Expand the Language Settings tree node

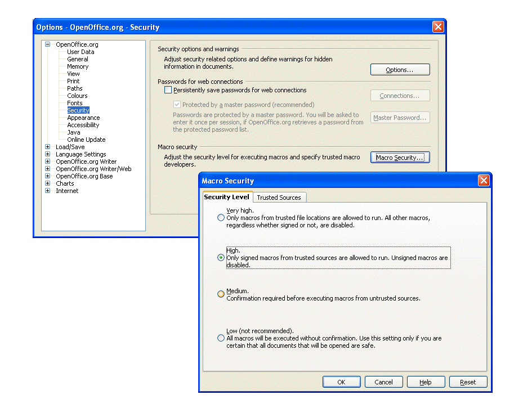click(48, 154)
